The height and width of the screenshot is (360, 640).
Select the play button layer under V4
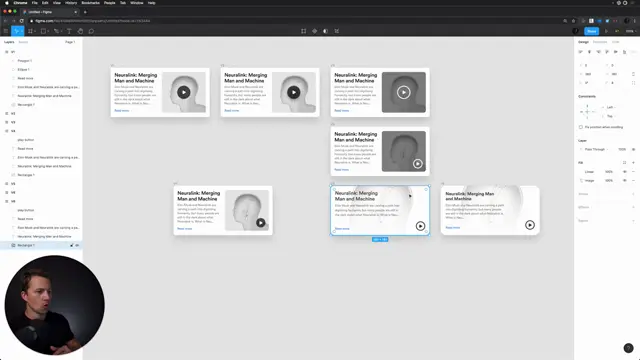click(x=26, y=140)
